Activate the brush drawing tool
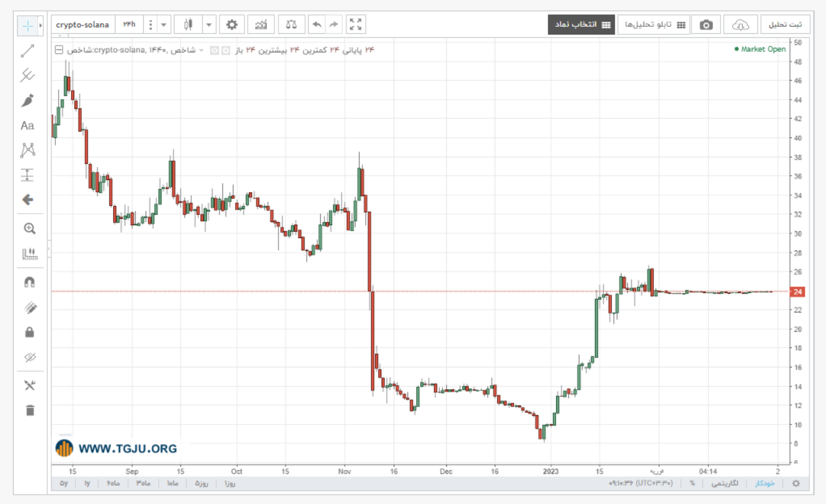 28,100
